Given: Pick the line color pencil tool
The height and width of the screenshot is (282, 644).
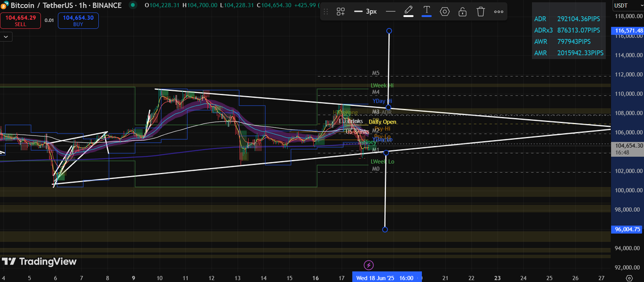Looking at the screenshot, I should tap(408, 11).
